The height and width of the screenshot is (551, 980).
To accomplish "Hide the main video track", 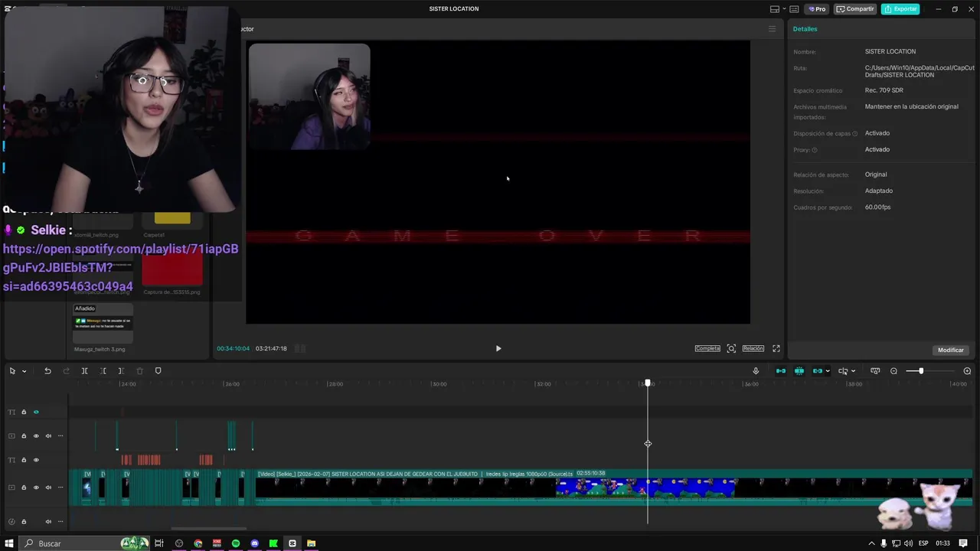I will (36, 487).
